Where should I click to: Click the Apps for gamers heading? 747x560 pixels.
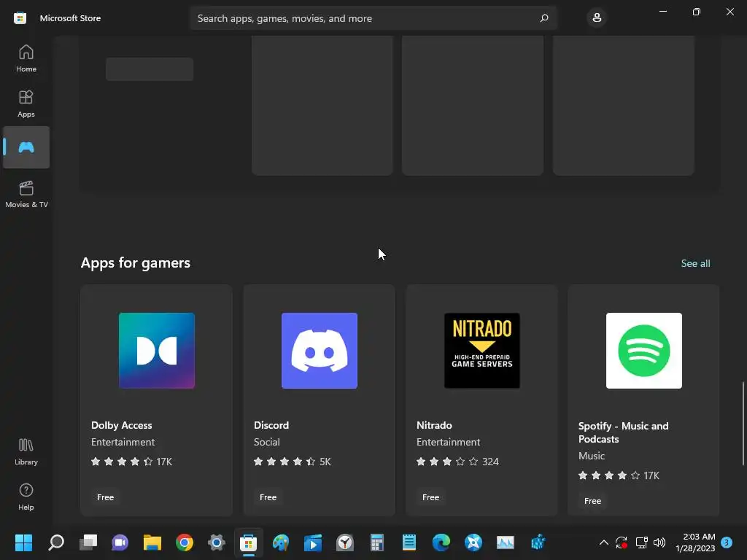point(135,262)
